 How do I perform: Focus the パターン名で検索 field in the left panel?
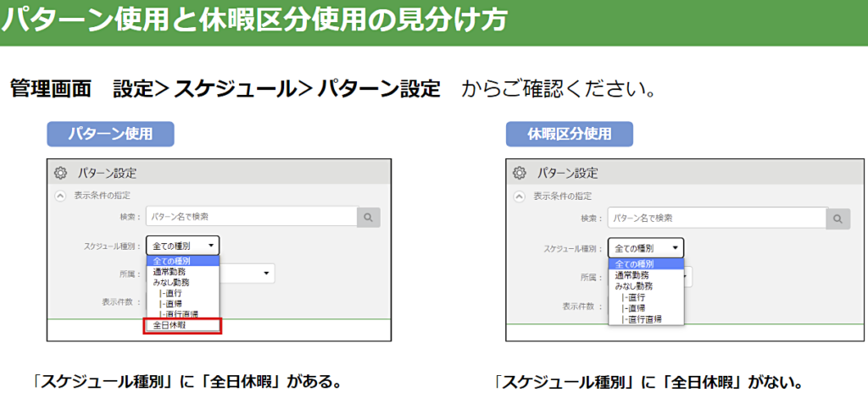click(251, 218)
